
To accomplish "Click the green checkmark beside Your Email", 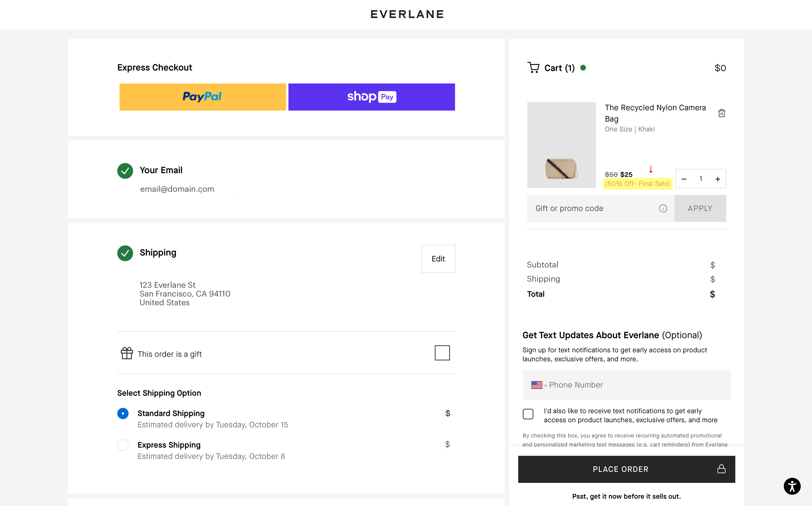I will click(x=125, y=171).
